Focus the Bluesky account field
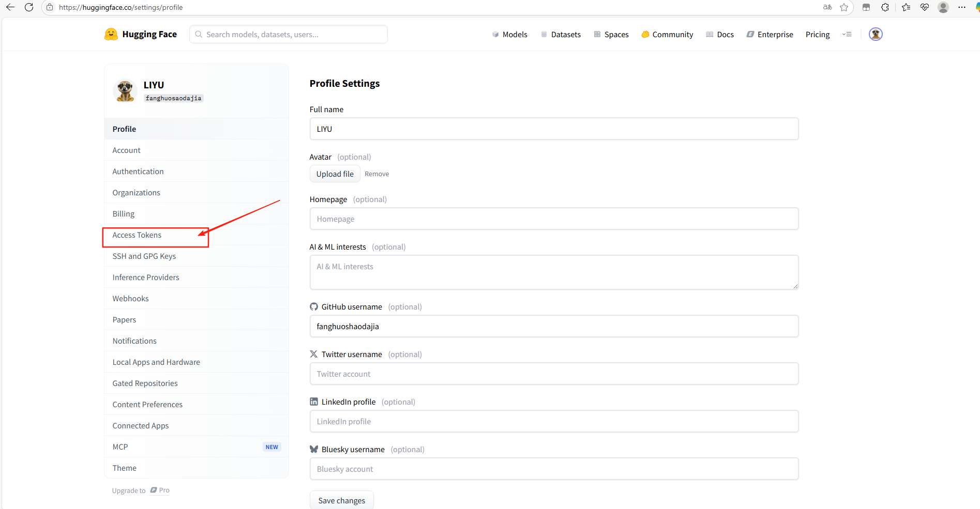The image size is (980, 509). tap(554, 469)
